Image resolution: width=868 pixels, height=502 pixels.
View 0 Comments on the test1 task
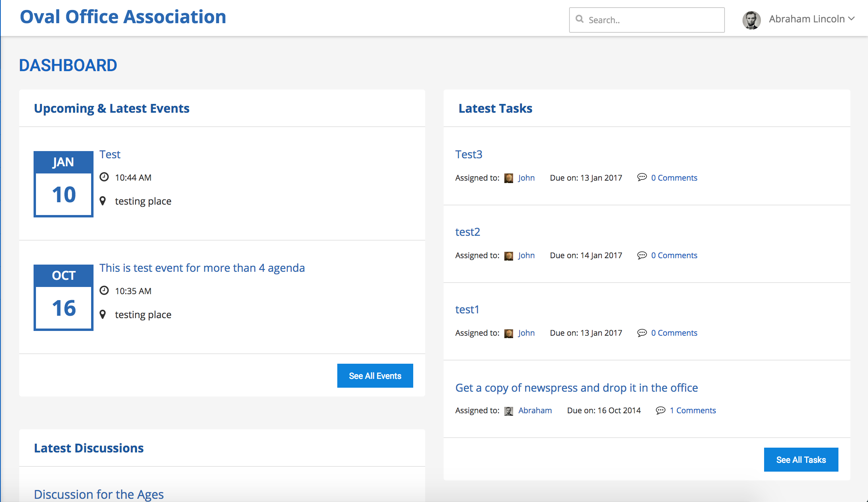click(x=674, y=333)
